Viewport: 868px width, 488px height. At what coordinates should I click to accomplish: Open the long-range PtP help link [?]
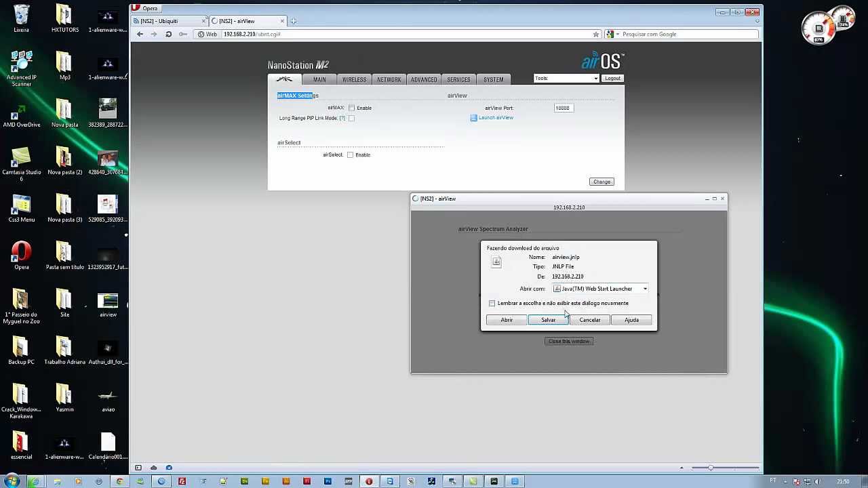[342, 118]
